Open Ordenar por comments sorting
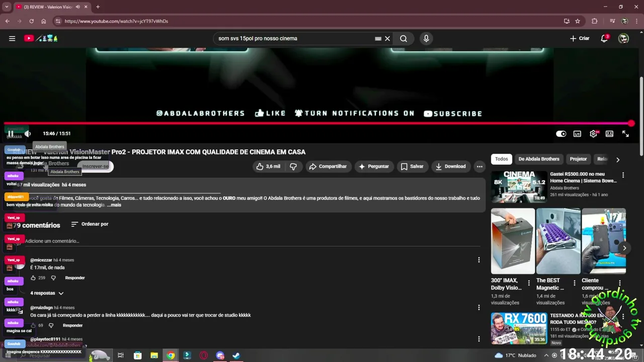The width and height of the screenshot is (644, 362). (90, 224)
